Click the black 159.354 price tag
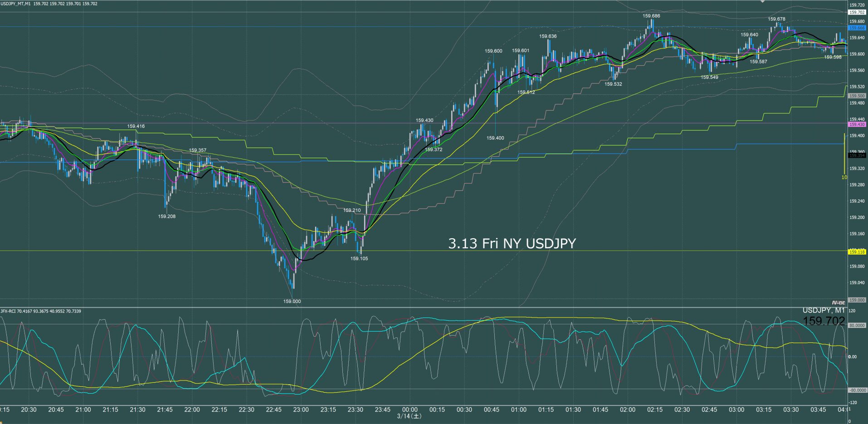 click(857, 155)
